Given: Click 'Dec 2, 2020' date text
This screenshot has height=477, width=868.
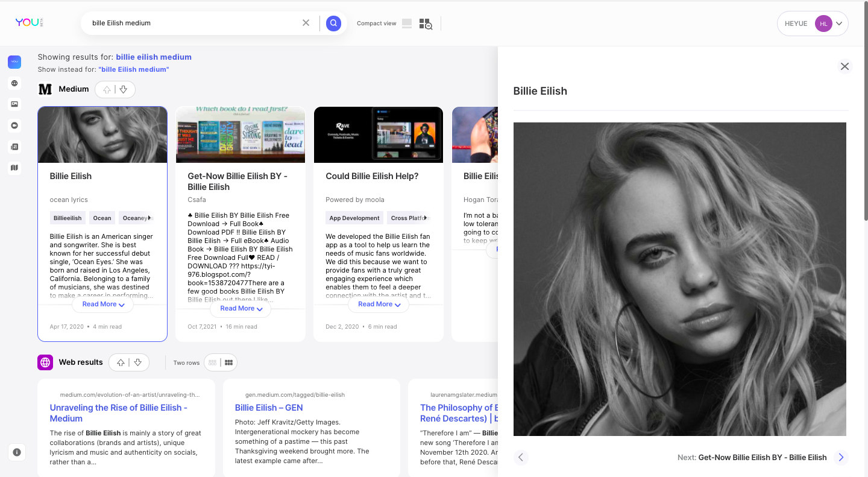Looking at the screenshot, I should tap(342, 327).
